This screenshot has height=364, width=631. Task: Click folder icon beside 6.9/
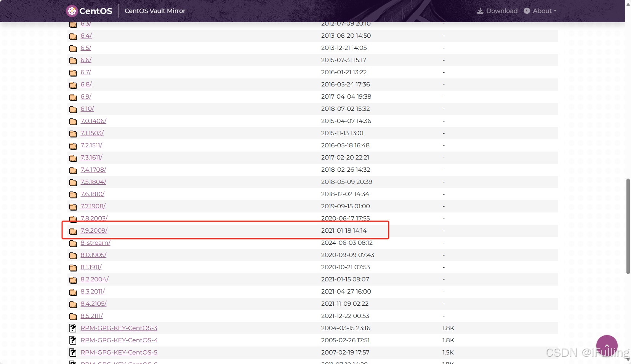pos(73,97)
